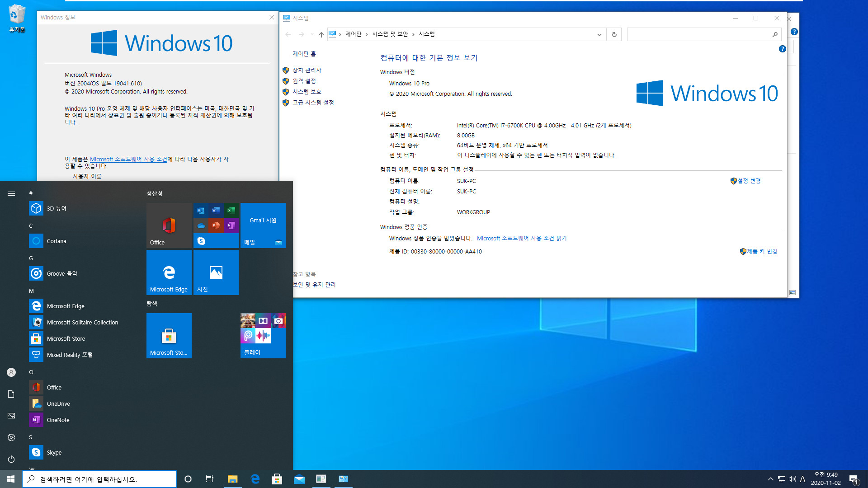This screenshot has height=488, width=868.
Task: Open the 플레이 tile folder
Action: 263,336
